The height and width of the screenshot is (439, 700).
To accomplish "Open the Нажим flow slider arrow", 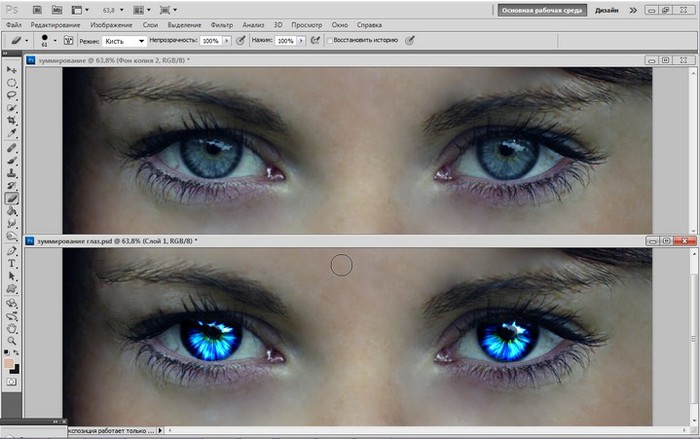I will tap(301, 41).
